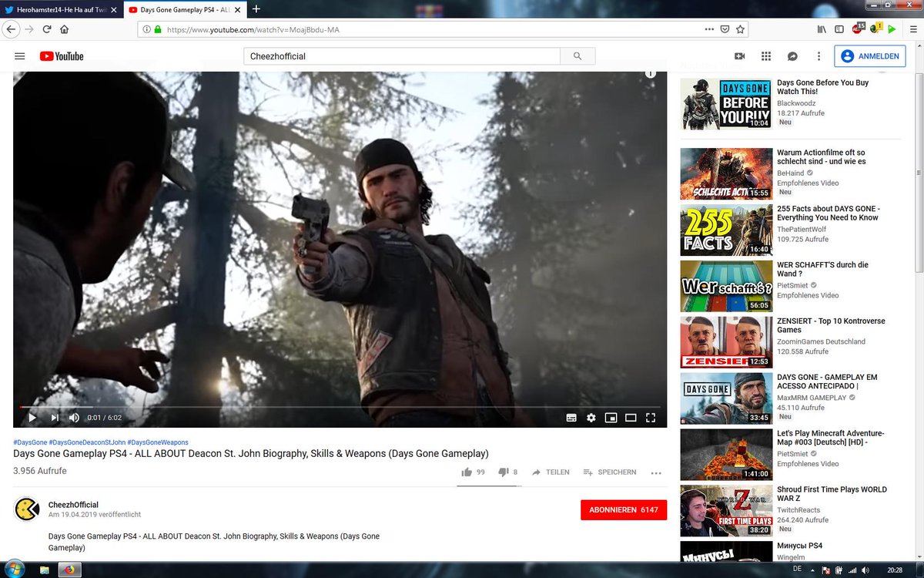Enter fullscreen mode

651,418
